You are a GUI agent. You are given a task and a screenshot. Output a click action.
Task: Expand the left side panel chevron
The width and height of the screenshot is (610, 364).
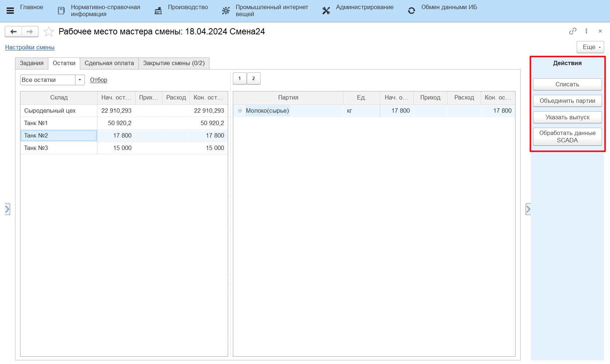(x=7, y=209)
